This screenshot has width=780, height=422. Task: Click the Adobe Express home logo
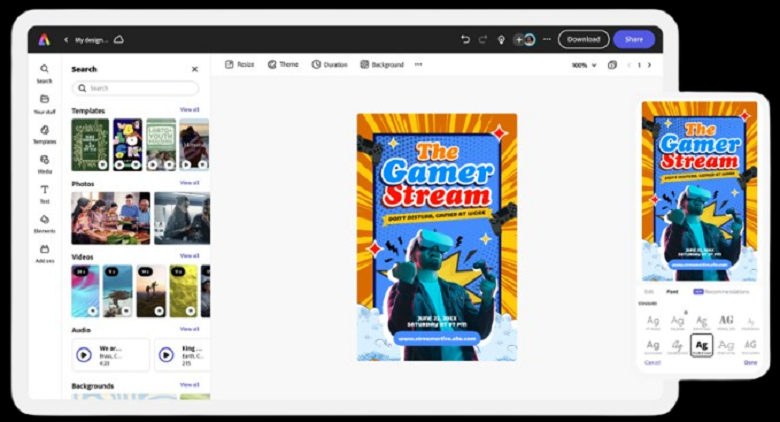[44, 39]
